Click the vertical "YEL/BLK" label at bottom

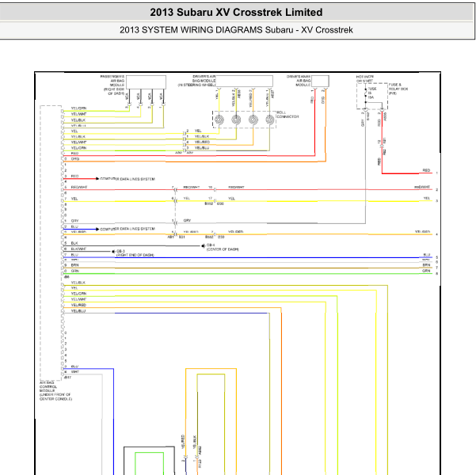click(x=195, y=443)
